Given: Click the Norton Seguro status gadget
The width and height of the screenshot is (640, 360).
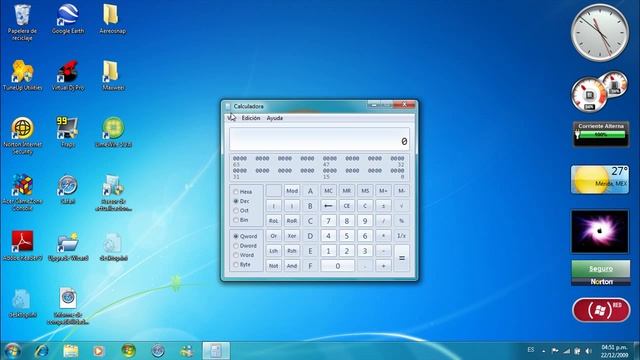Looking at the screenshot, I should click(600, 273).
